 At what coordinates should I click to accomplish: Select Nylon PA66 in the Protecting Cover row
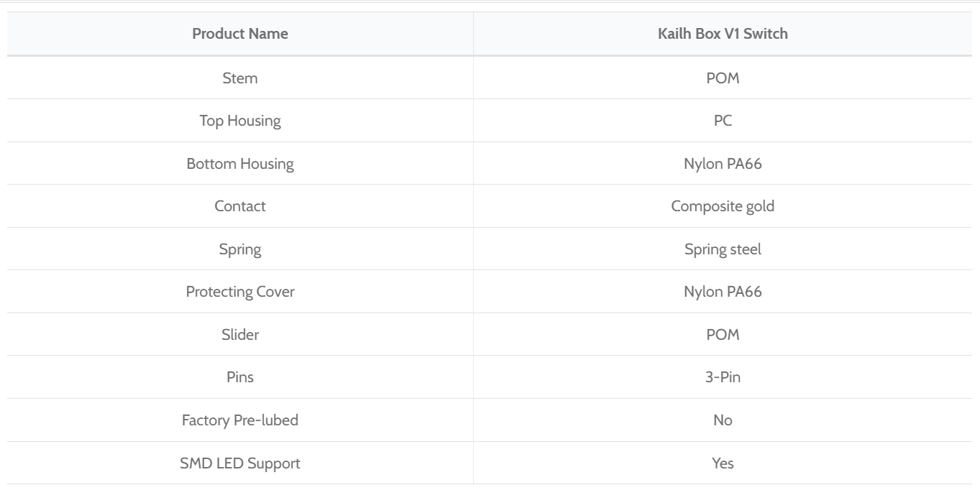tap(723, 292)
